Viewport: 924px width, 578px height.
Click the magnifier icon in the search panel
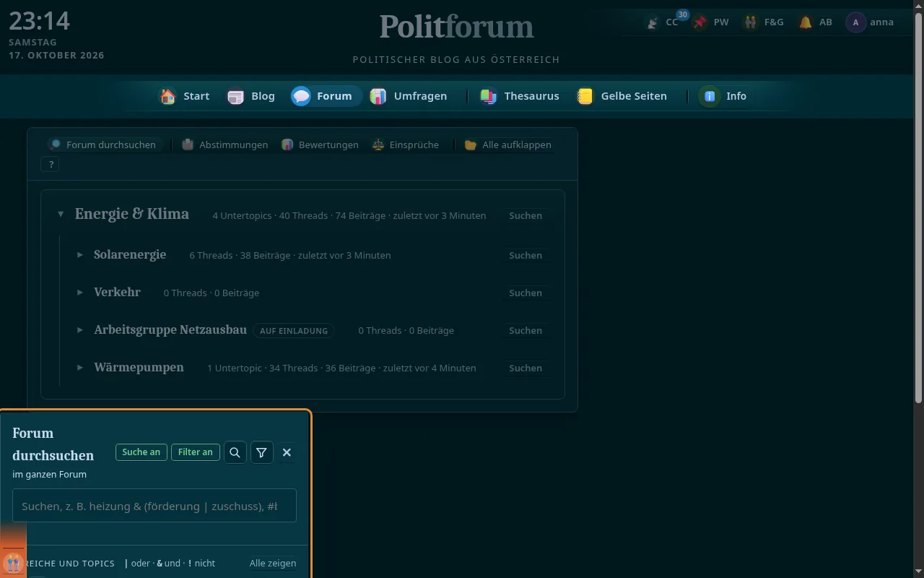tap(235, 452)
